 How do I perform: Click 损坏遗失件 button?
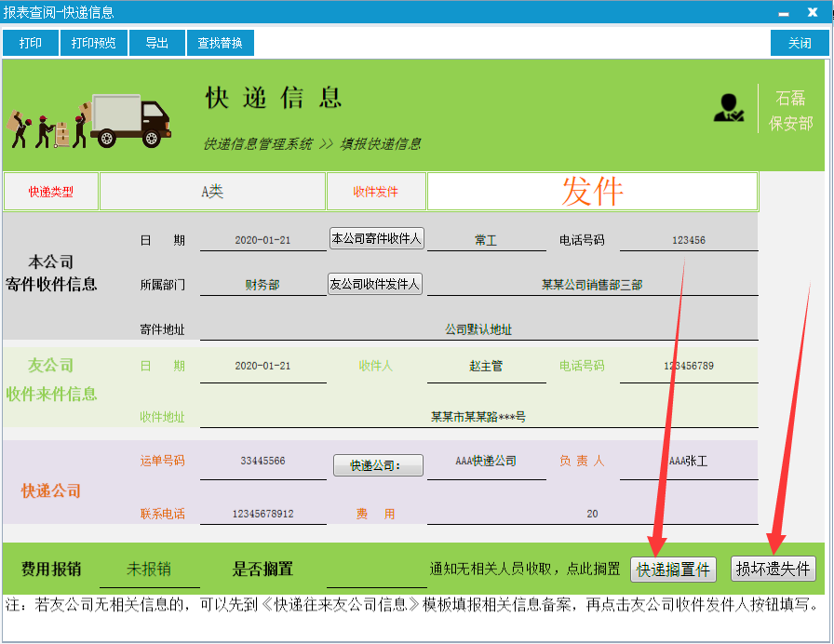coord(773,569)
